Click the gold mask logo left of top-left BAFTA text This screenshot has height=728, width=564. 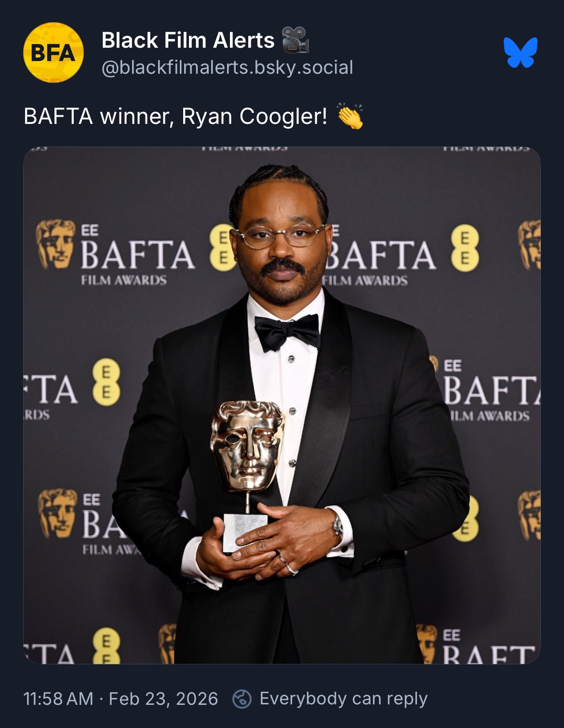pos(56,244)
